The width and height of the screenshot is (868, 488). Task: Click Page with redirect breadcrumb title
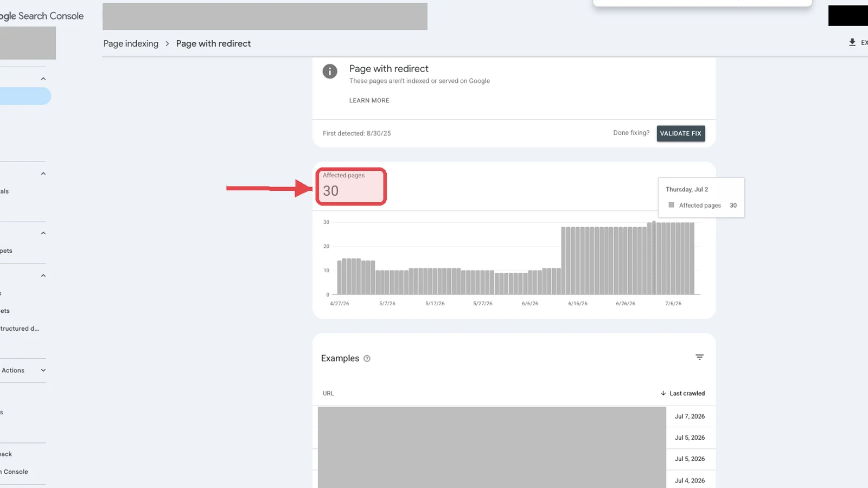(x=213, y=43)
